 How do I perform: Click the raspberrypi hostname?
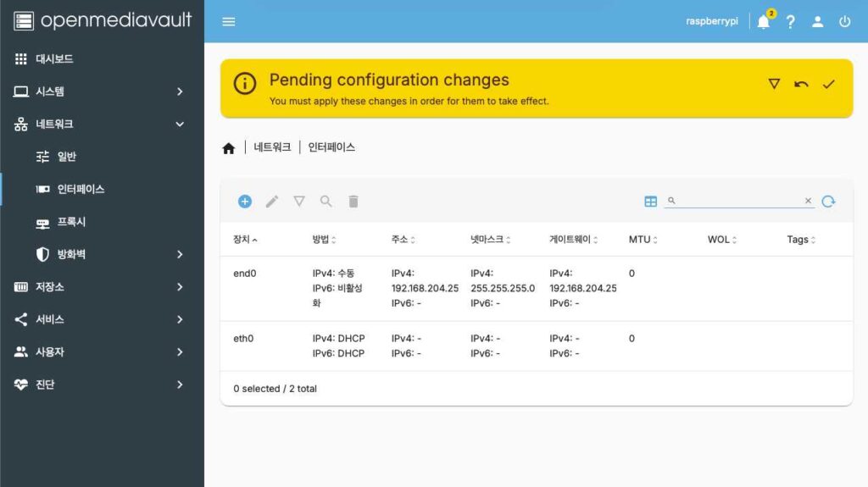[x=712, y=21]
